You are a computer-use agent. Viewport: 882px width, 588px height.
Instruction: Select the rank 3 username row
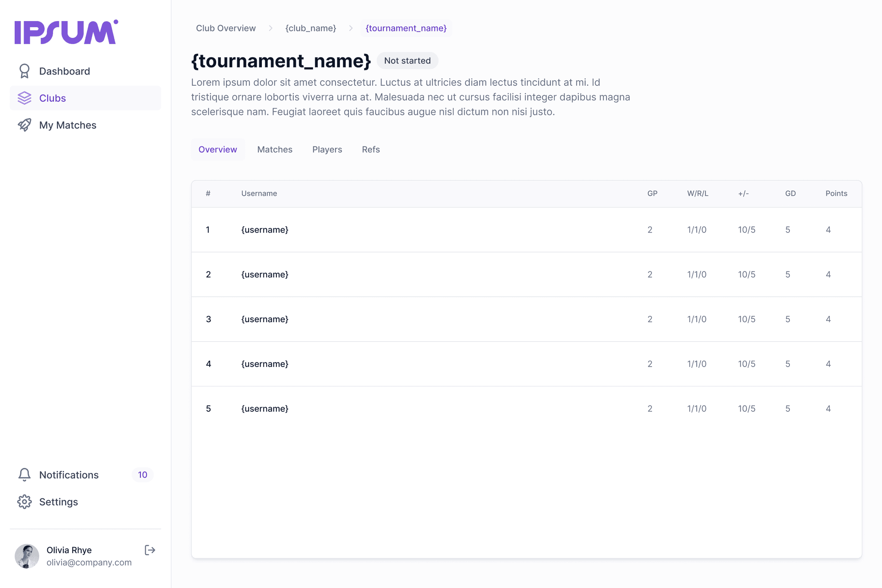coord(265,319)
